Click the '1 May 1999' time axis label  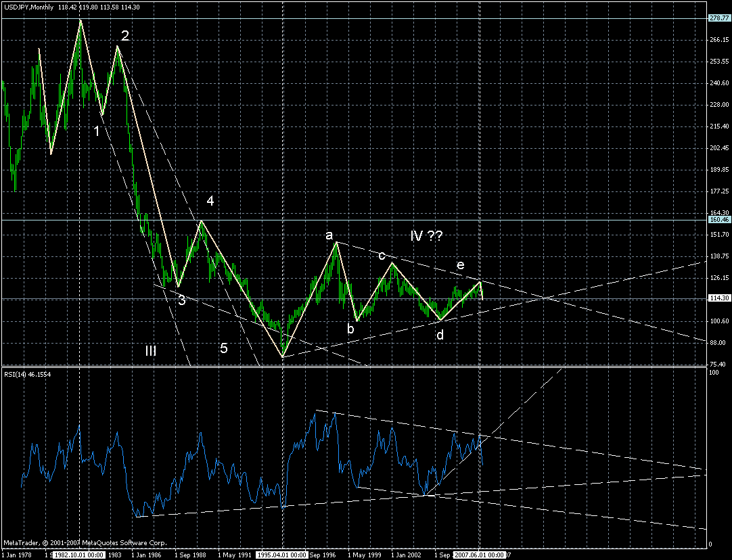pyautogui.click(x=365, y=555)
